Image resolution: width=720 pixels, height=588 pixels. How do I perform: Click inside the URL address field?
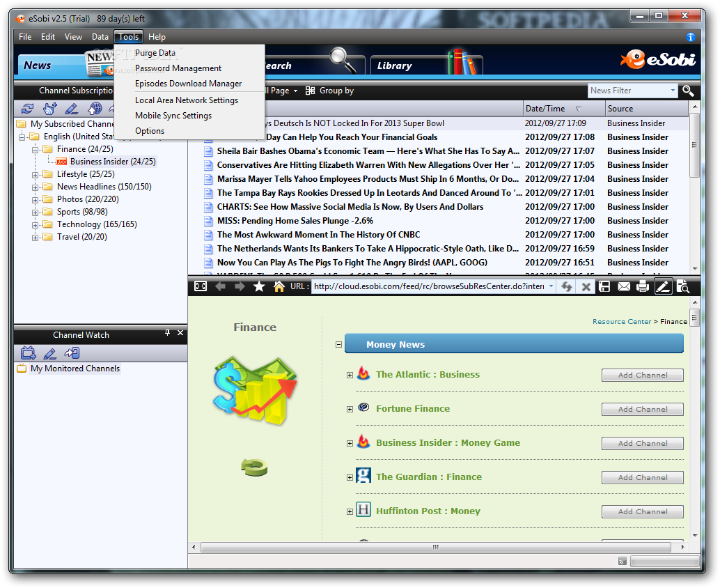coord(430,286)
